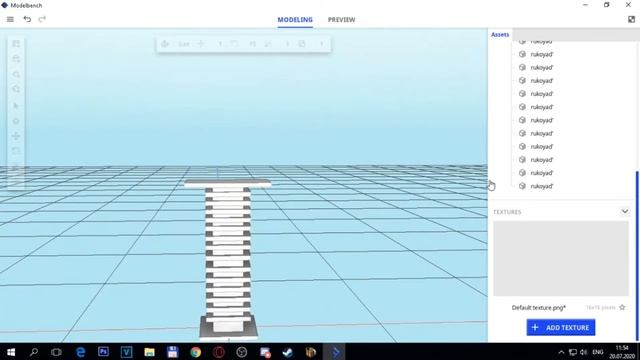
Task: Select the 'Default texture.png*' label
Action: 539,308
